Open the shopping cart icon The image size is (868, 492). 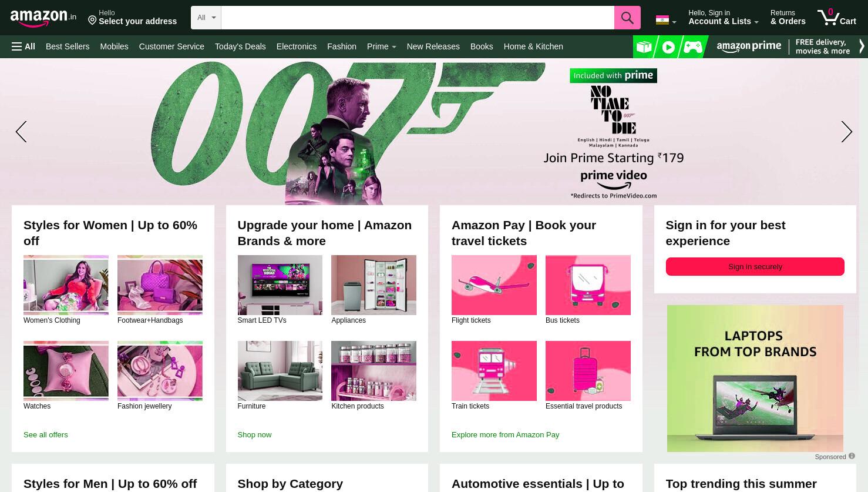(836, 17)
